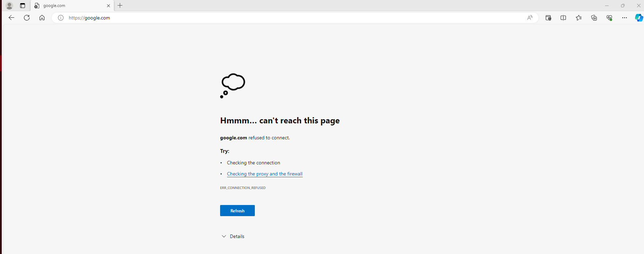Screen dimensions: 644x254
Task: Click the blue Refresh button
Action: coord(237,211)
